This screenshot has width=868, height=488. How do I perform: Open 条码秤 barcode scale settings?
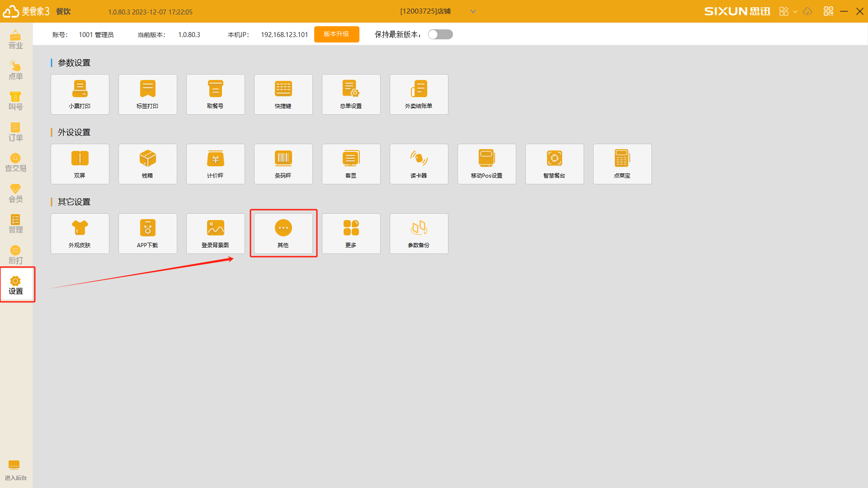point(283,164)
